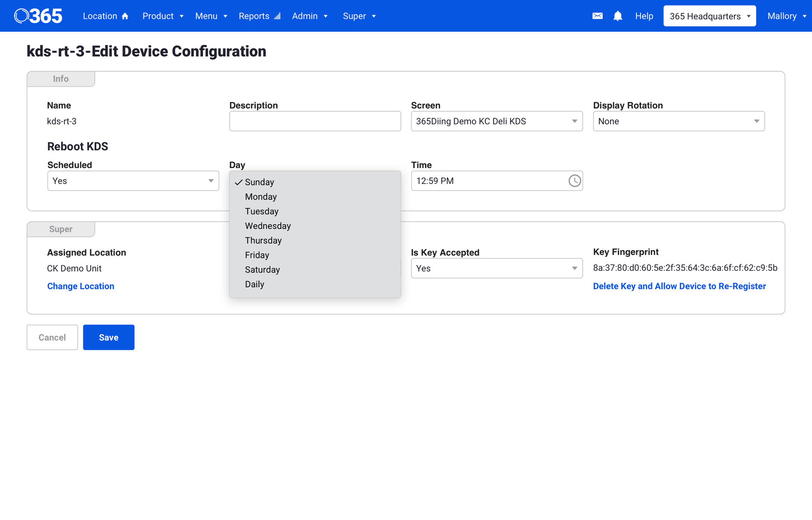Click the notifications bell icon

pos(618,16)
